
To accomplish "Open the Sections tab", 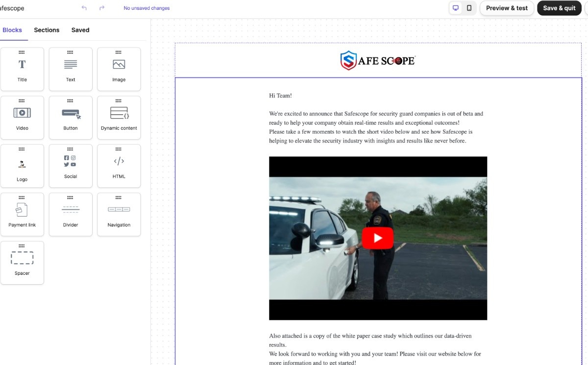I will click(47, 30).
